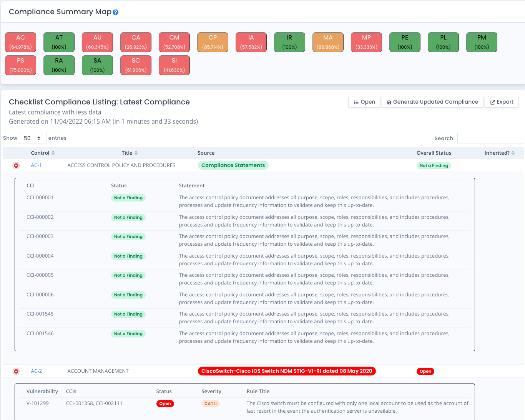Image resolution: width=525 pixels, height=420 pixels.
Task: Click the Compliance Summary Map help icon
Action: [116, 12]
